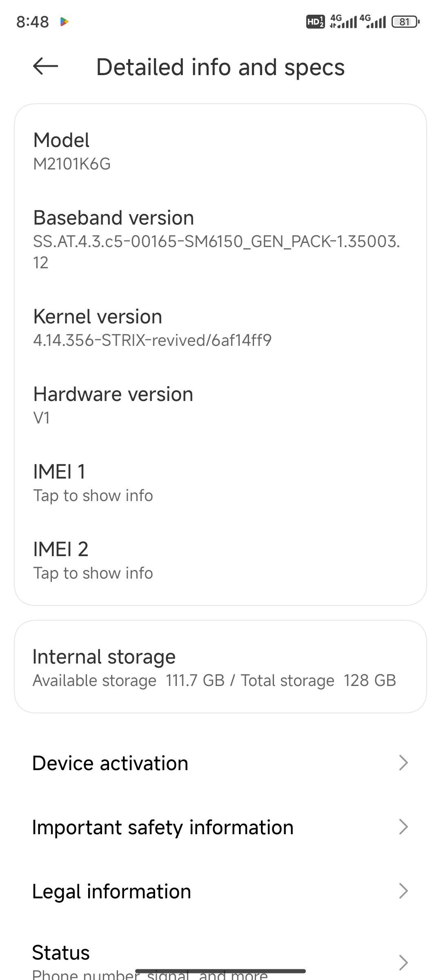Open Internal storage details
The image size is (441, 980).
(220, 667)
